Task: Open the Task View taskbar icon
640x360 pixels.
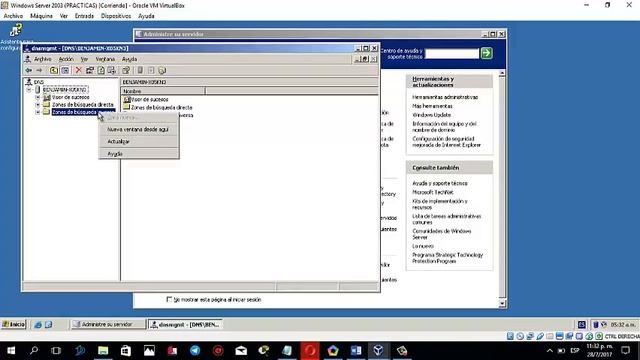Action: click(x=56, y=350)
